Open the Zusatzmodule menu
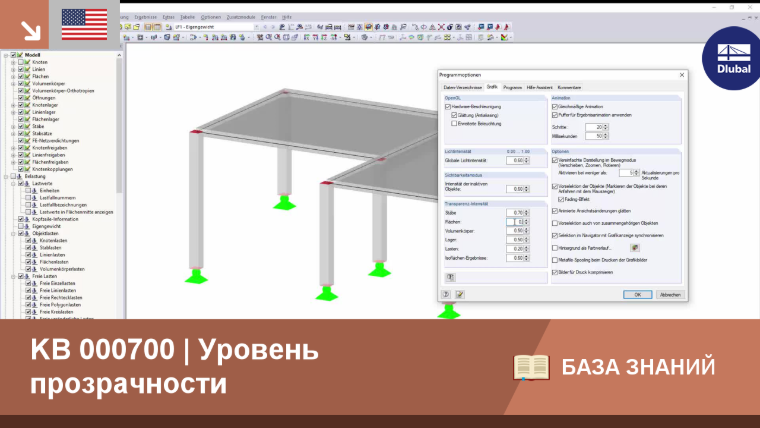Image resolution: width=760 pixels, height=428 pixels. pos(241,17)
